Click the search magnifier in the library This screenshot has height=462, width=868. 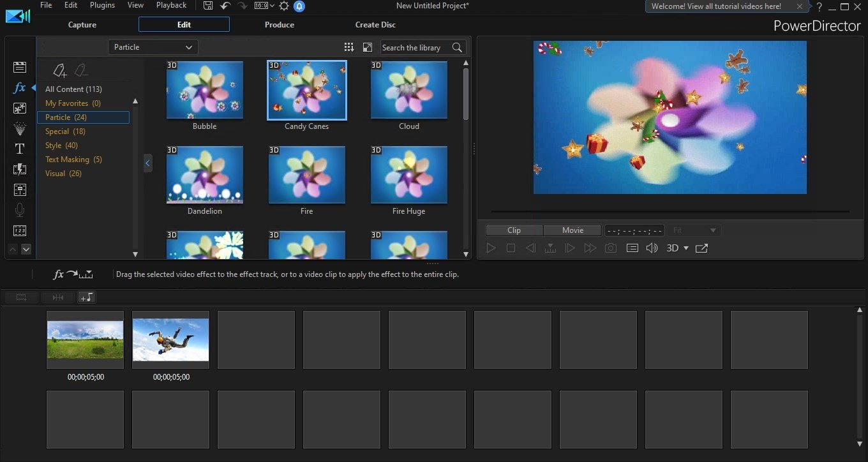457,47
